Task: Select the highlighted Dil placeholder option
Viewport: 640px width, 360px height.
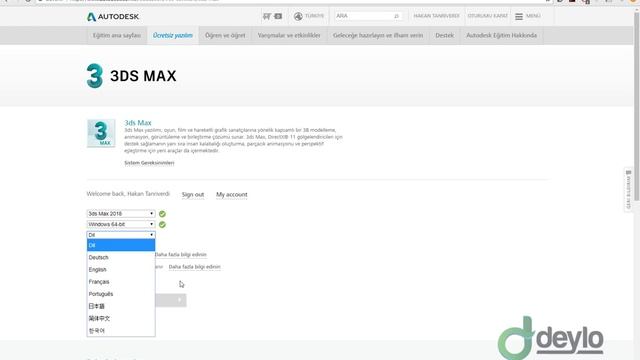Action: (121, 245)
